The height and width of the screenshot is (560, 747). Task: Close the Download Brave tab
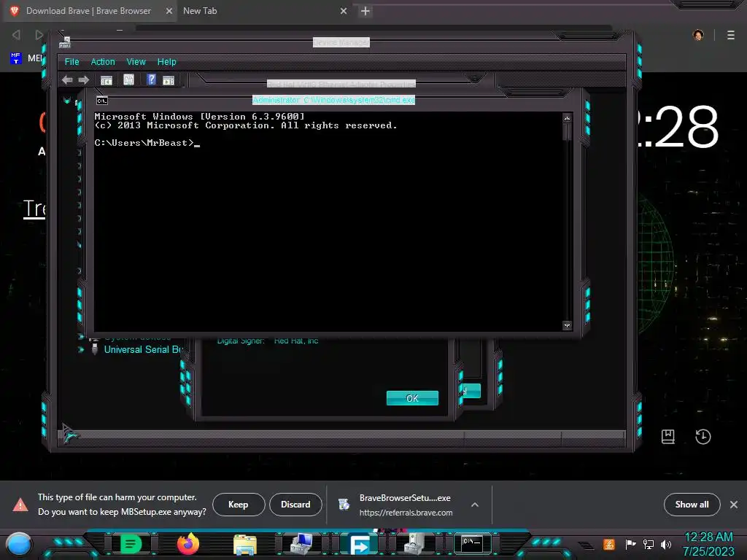click(x=169, y=11)
